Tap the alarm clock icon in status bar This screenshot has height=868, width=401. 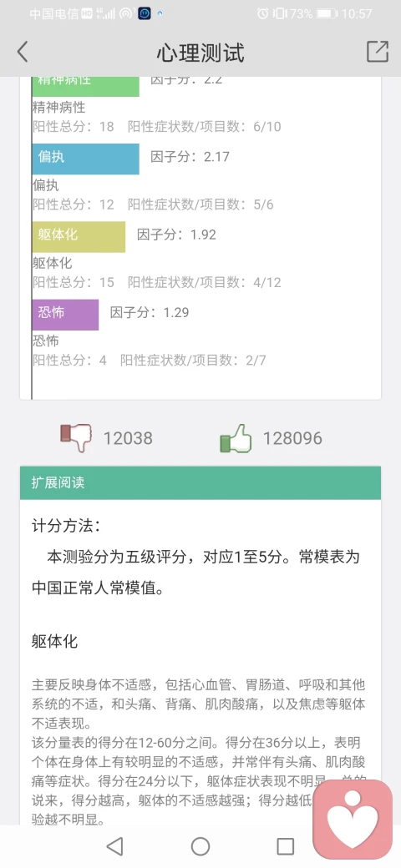pyautogui.click(x=263, y=13)
